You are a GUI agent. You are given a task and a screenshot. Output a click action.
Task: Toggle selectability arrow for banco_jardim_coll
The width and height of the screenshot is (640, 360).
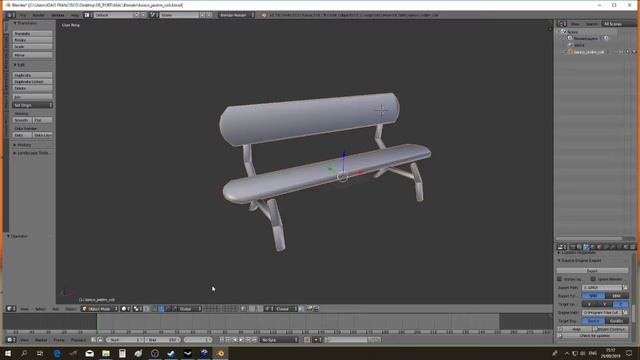click(627, 52)
